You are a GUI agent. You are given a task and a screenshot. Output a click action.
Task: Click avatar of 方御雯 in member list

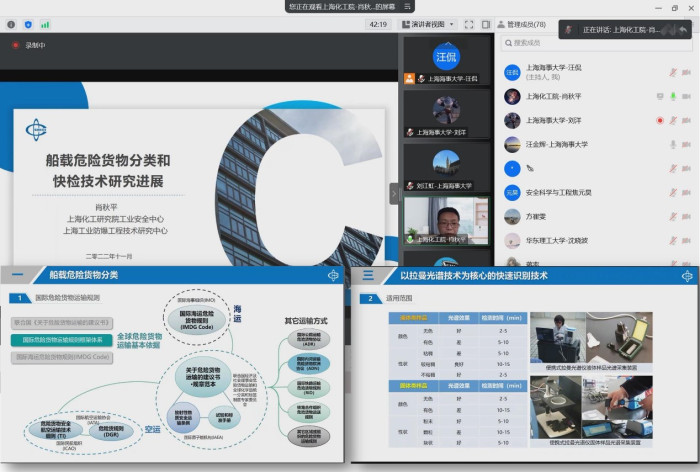click(512, 217)
